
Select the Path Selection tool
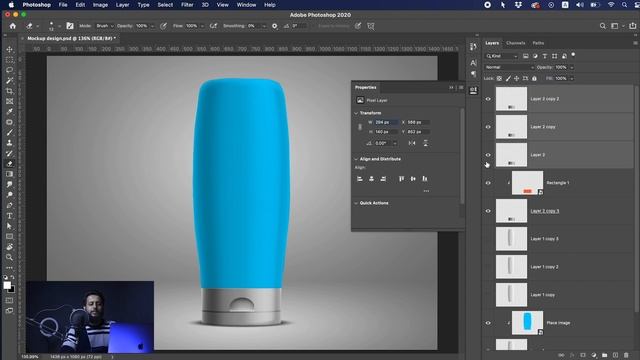9,226
